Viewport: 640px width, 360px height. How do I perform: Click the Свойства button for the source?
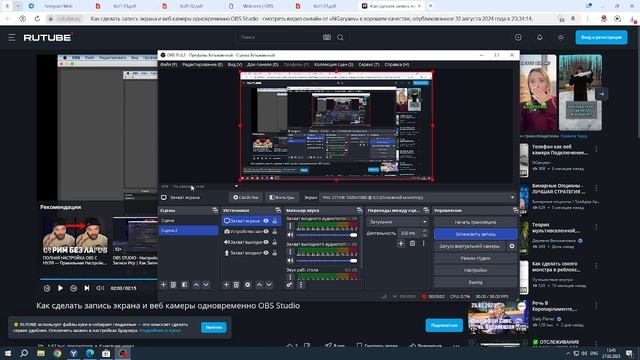246,198
